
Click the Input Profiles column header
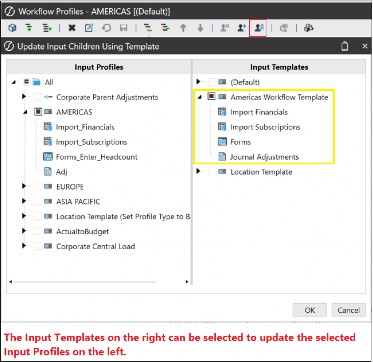[99, 67]
